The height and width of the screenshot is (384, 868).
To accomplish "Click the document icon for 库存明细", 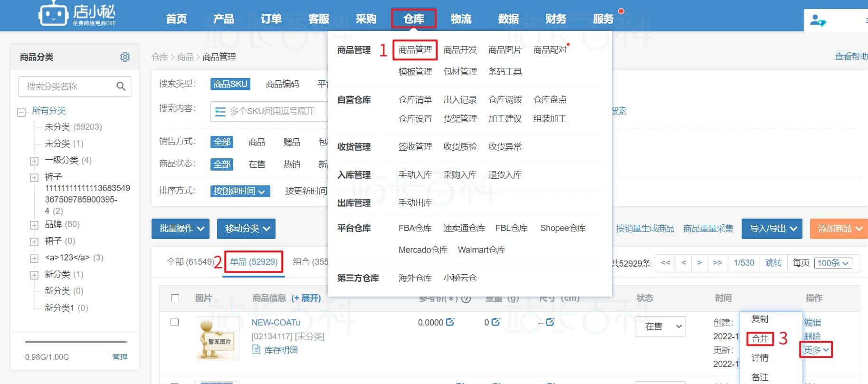I will (x=256, y=350).
